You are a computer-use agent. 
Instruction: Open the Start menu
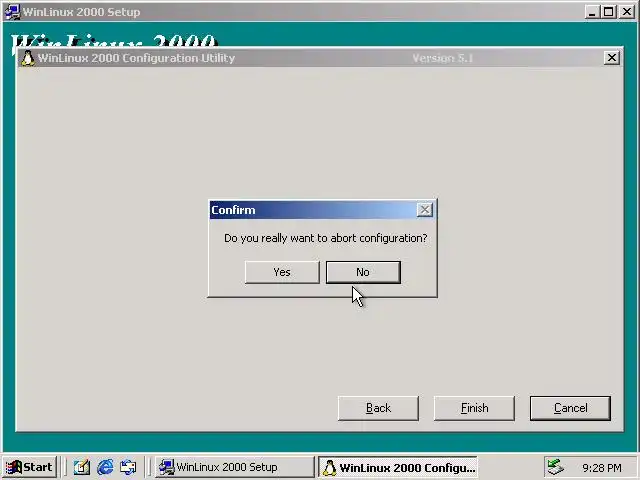29,467
